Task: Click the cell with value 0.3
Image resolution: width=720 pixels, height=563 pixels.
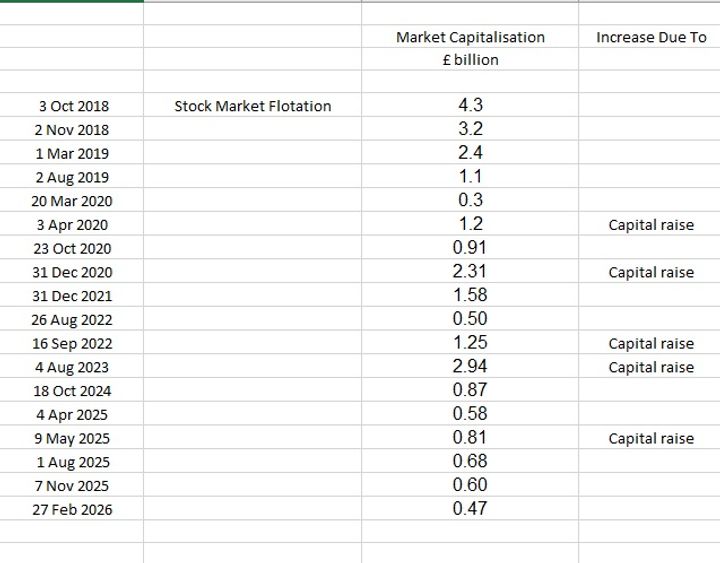Action: 470,200
